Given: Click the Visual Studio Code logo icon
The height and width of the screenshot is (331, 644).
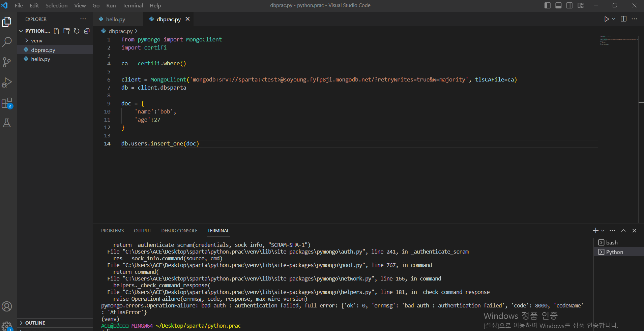Looking at the screenshot, I should click(x=4, y=5).
